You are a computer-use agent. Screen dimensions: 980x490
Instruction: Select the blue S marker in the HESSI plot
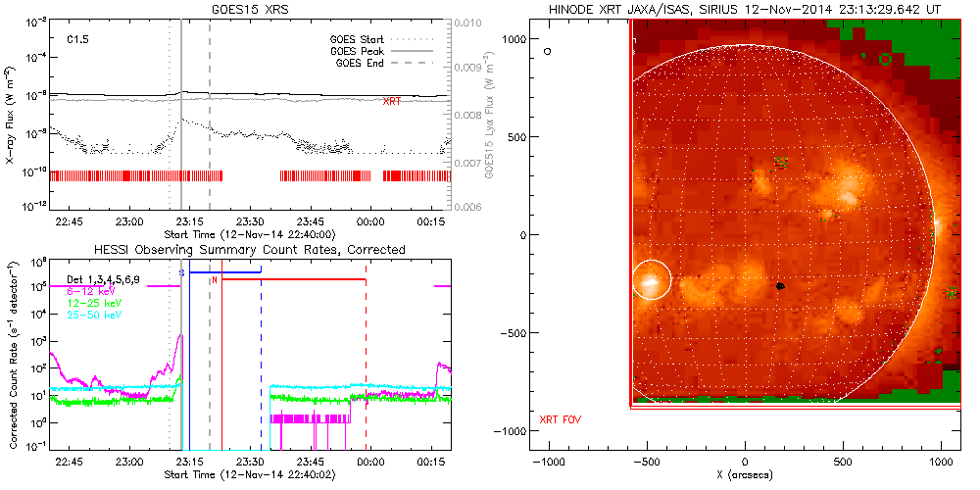coord(181,271)
